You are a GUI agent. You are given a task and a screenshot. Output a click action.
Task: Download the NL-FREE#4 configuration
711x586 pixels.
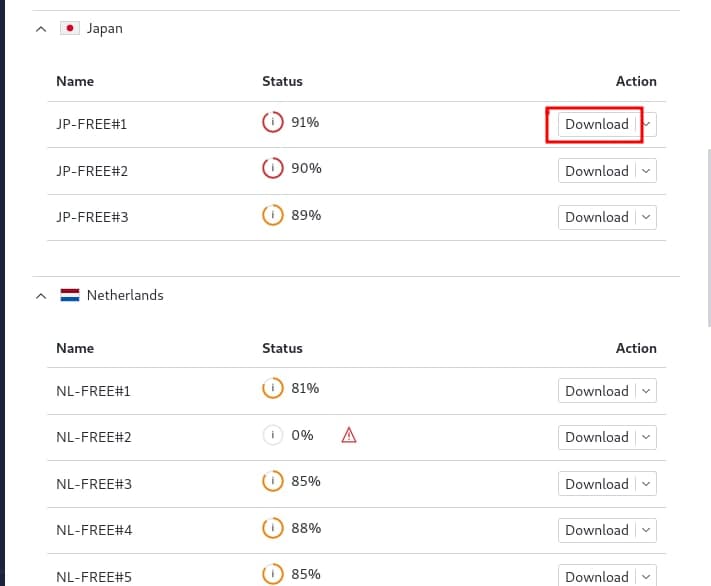596,530
